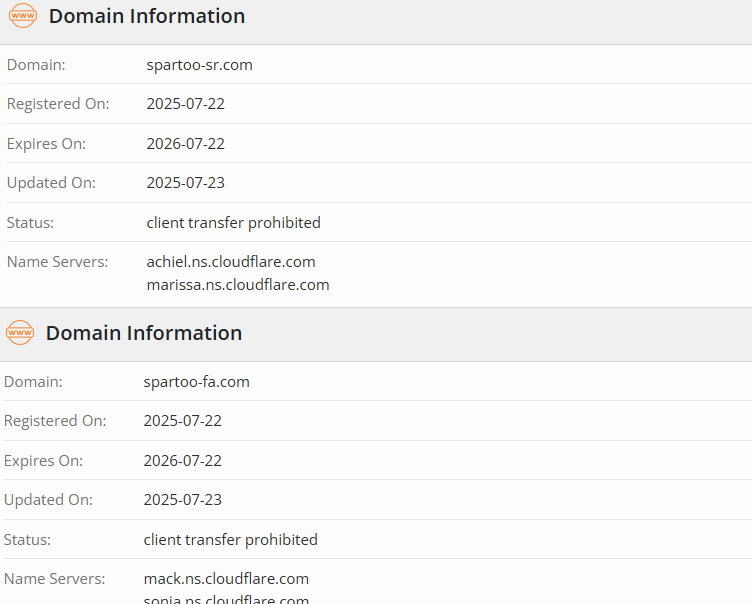Click the expiry date 2026-07-22 for spartoo-sr.com
The image size is (752, 604).
point(185,144)
